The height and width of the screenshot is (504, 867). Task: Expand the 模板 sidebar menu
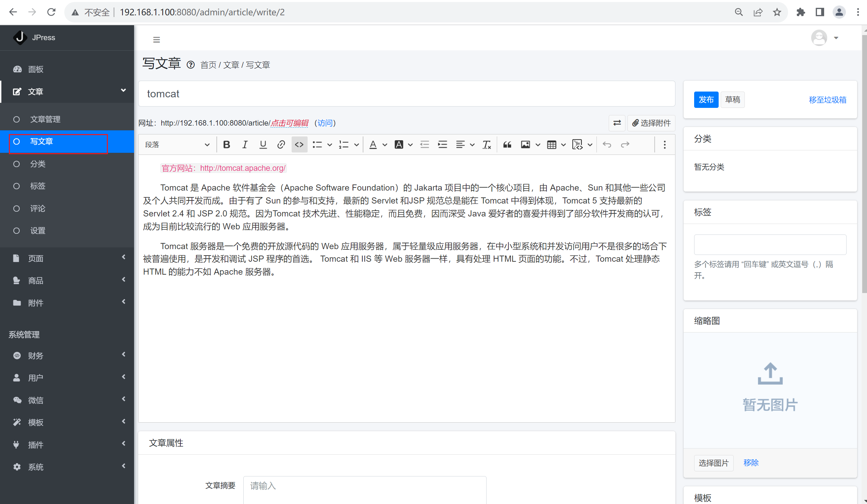[67, 422]
